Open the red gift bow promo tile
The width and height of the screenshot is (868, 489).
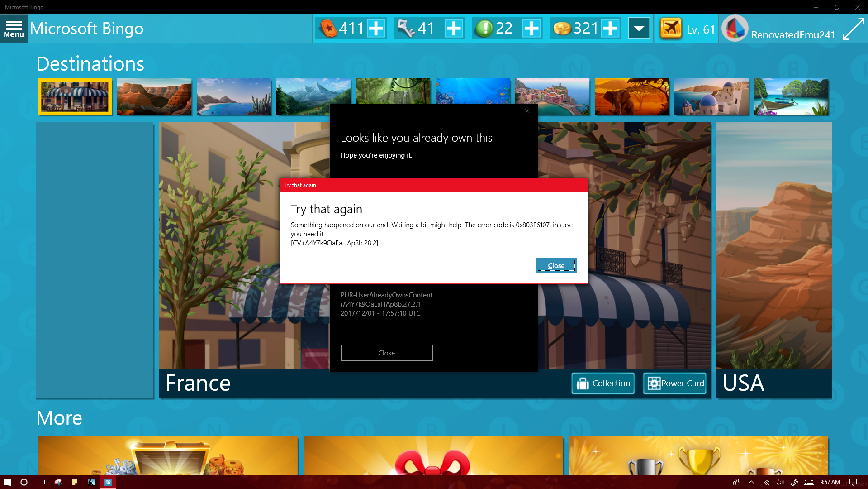[433, 455]
